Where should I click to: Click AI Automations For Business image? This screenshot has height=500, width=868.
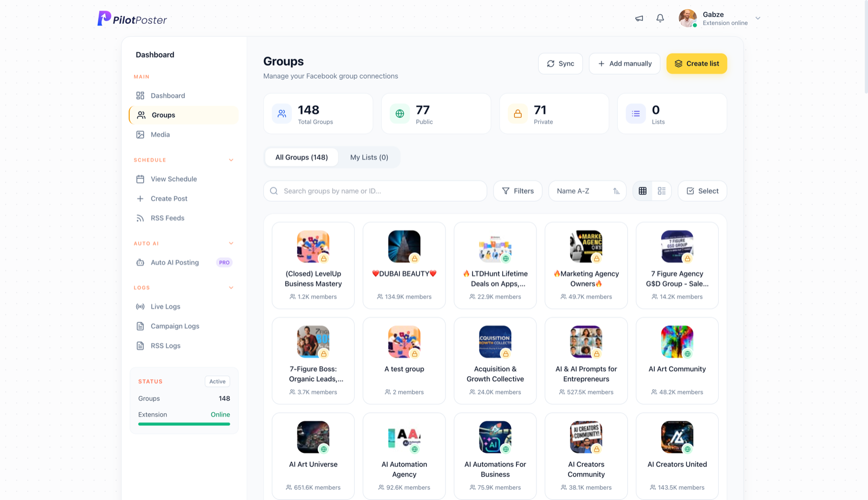click(x=495, y=437)
